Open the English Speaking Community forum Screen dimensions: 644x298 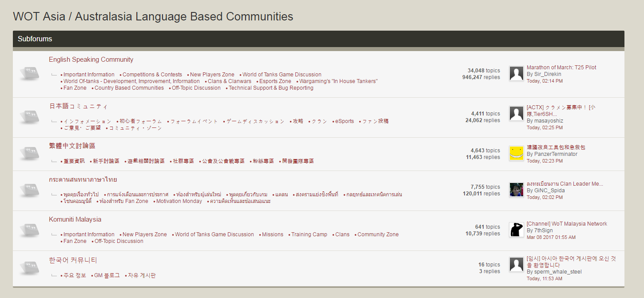[91, 60]
